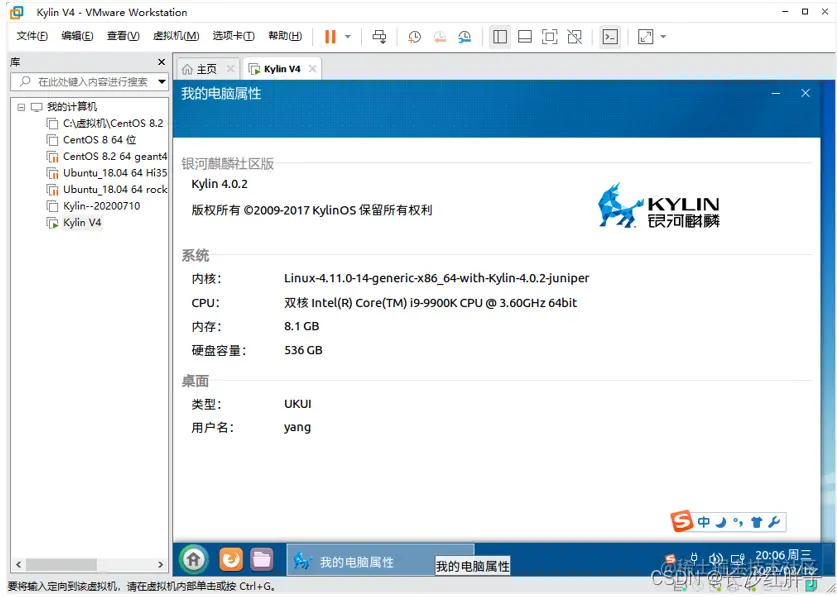Open the 虚拟机(M) menu
Screen dimensions: 837x597
176,36
